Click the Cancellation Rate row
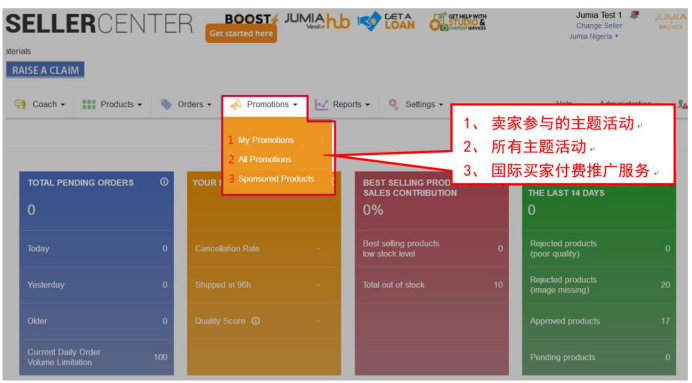Image resolution: width=692 pixels, height=383 pixels. tap(264, 248)
